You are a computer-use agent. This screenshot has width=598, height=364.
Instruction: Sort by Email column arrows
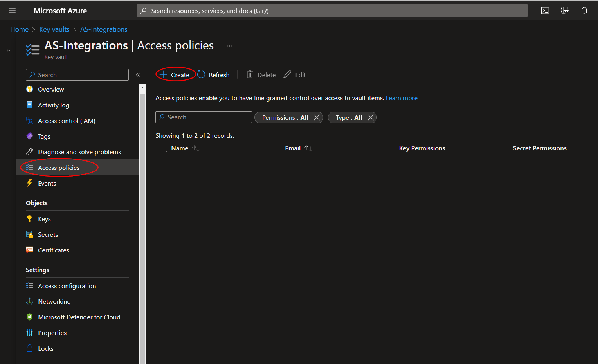(x=308, y=148)
